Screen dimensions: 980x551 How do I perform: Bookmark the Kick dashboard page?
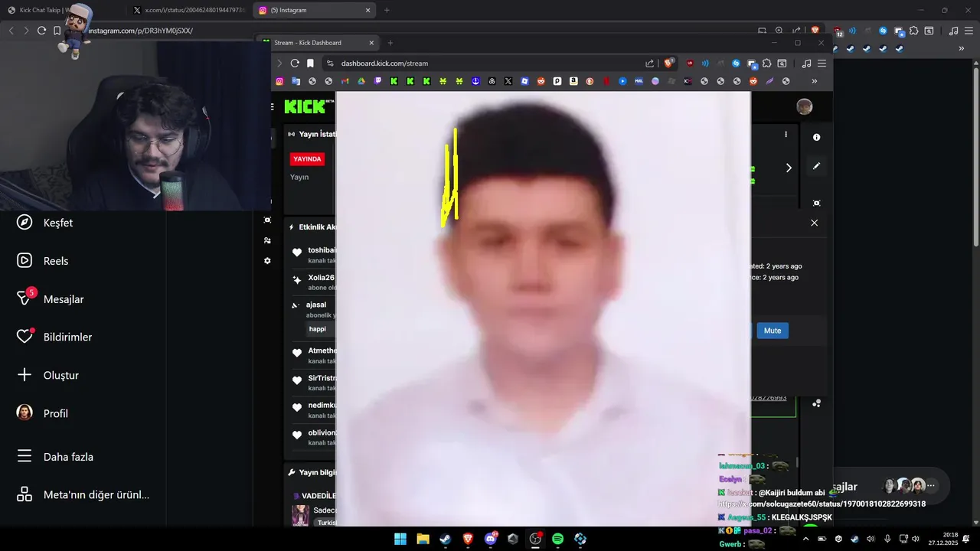[310, 64]
